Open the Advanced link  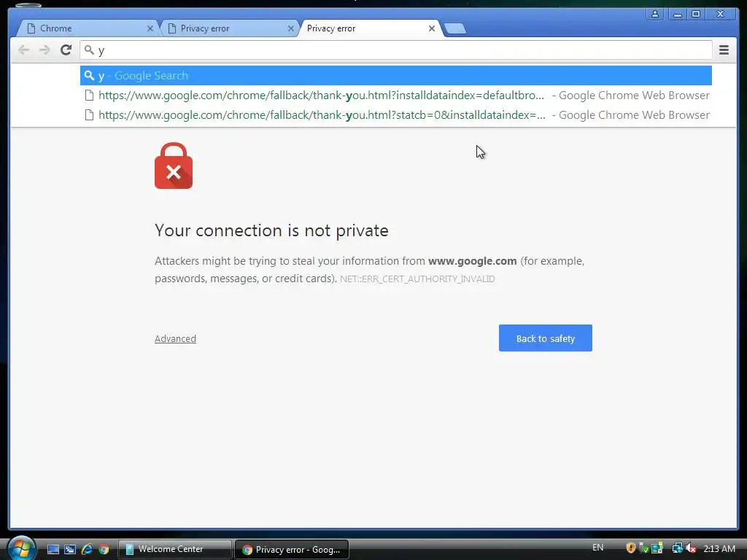175,338
